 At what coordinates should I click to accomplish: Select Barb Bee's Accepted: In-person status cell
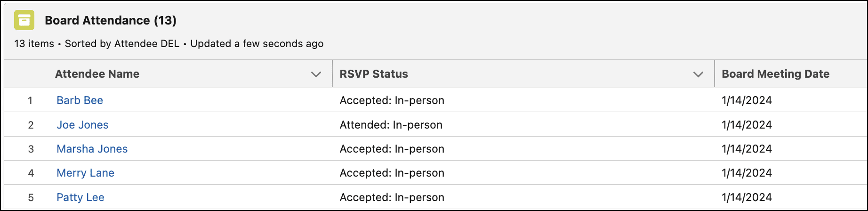tap(392, 100)
